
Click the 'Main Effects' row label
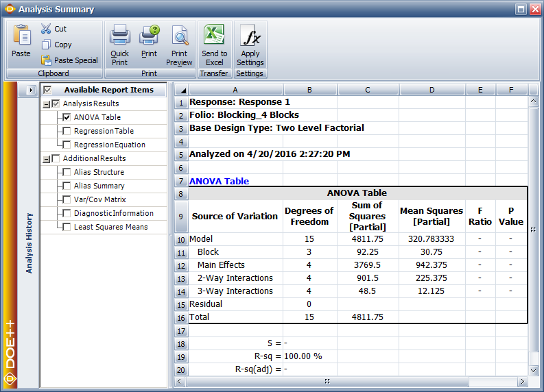222,265
